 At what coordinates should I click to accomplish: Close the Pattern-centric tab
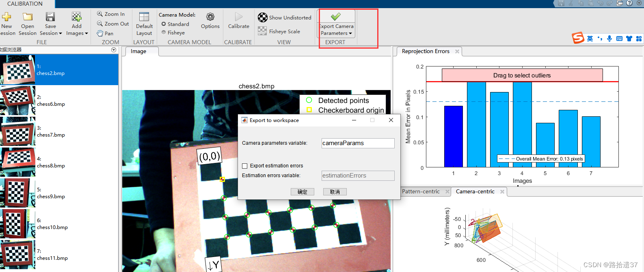click(x=447, y=192)
